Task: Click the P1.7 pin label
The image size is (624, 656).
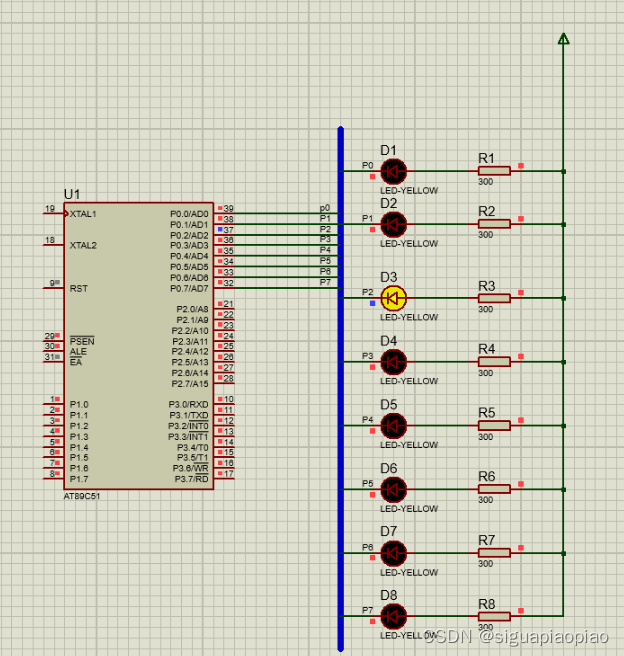Action: (x=79, y=479)
